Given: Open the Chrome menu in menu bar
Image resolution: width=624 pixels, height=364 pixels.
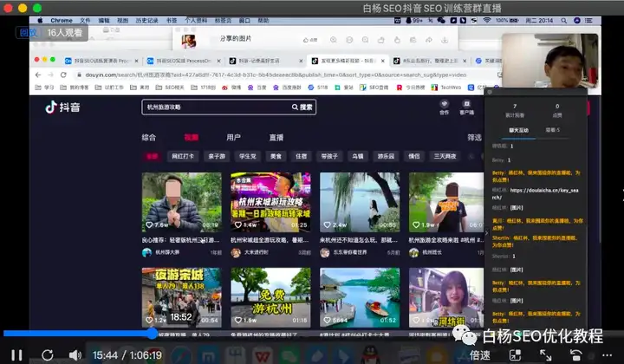Looking at the screenshot, I should coord(62,20).
